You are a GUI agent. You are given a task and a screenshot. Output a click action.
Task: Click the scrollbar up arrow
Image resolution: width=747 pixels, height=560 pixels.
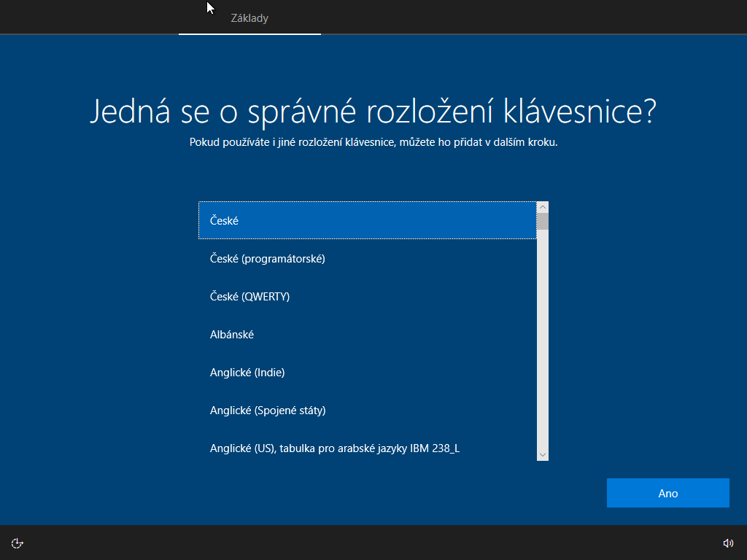click(x=542, y=207)
